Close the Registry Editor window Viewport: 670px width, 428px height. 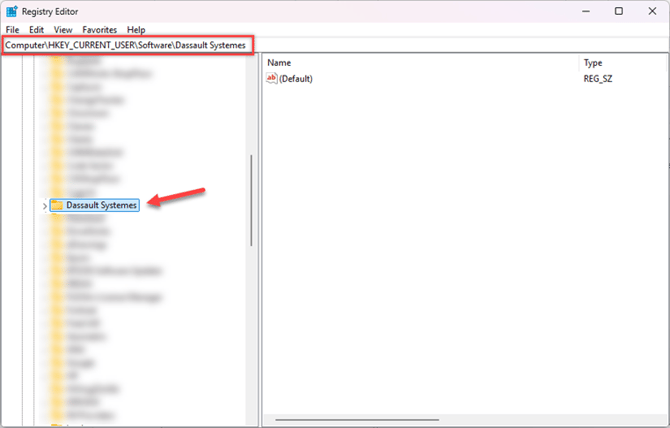[x=652, y=12]
